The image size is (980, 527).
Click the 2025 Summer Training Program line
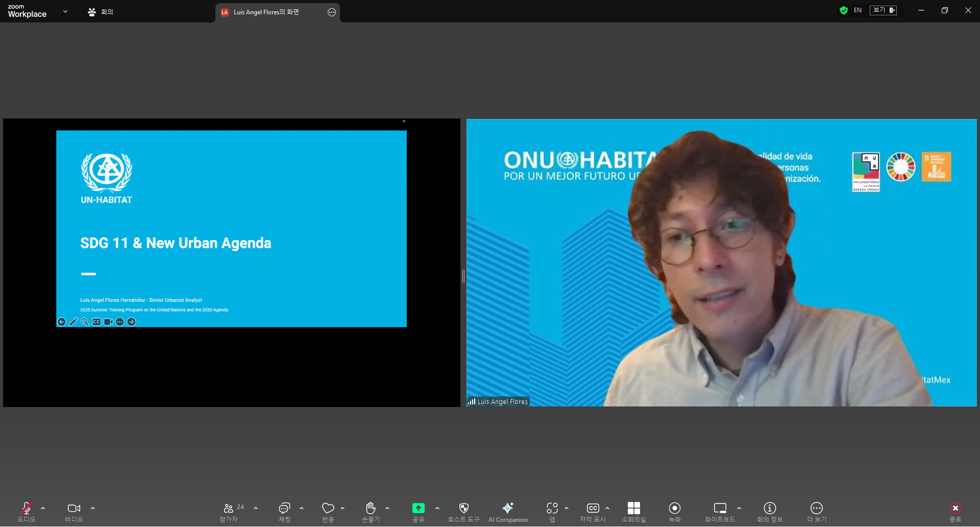click(154, 310)
